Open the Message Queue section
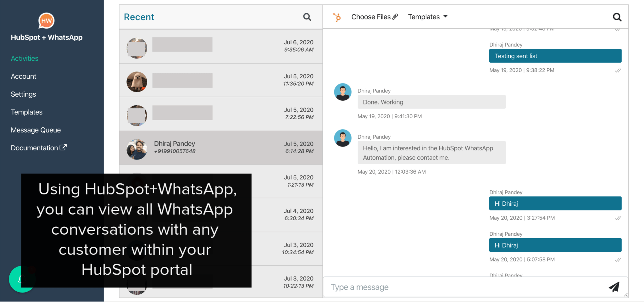The width and height of the screenshot is (644, 302). (x=36, y=130)
